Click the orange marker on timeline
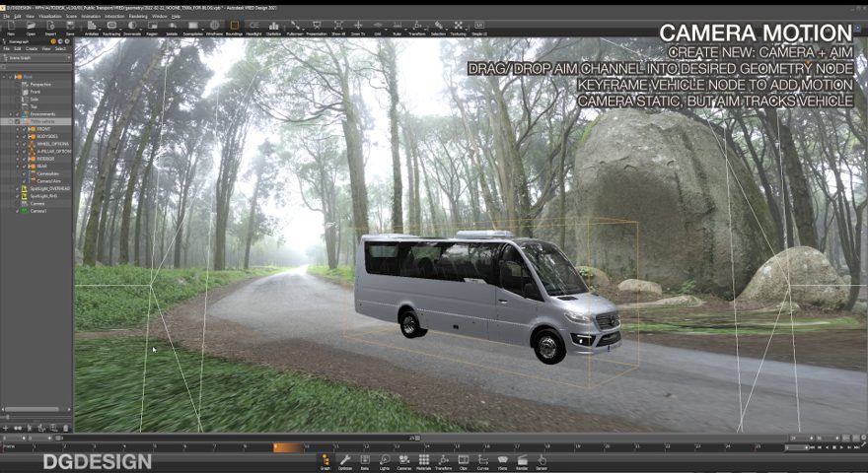 click(x=288, y=448)
